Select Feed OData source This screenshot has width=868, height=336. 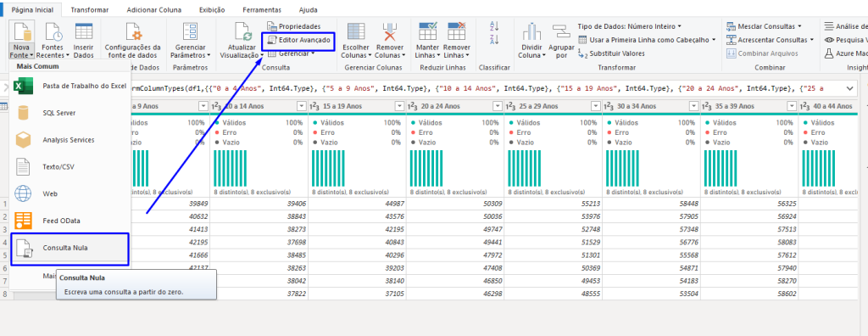[70, 221]
